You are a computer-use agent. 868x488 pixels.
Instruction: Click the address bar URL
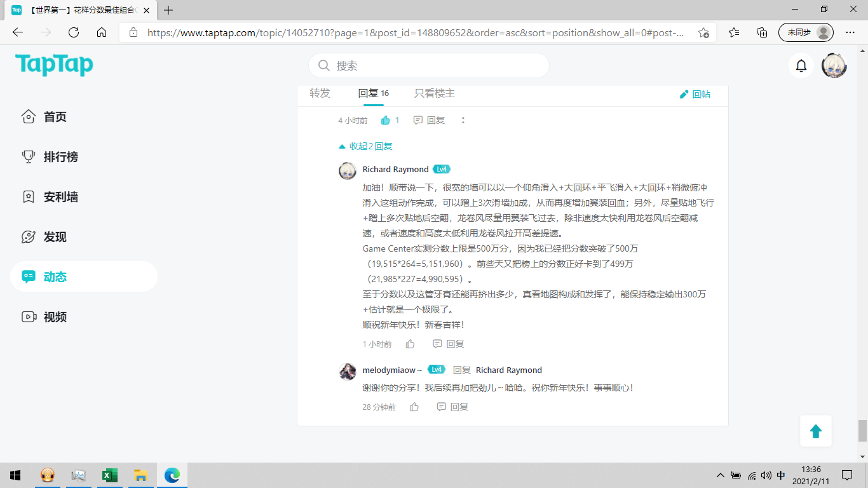click(416, 32)
